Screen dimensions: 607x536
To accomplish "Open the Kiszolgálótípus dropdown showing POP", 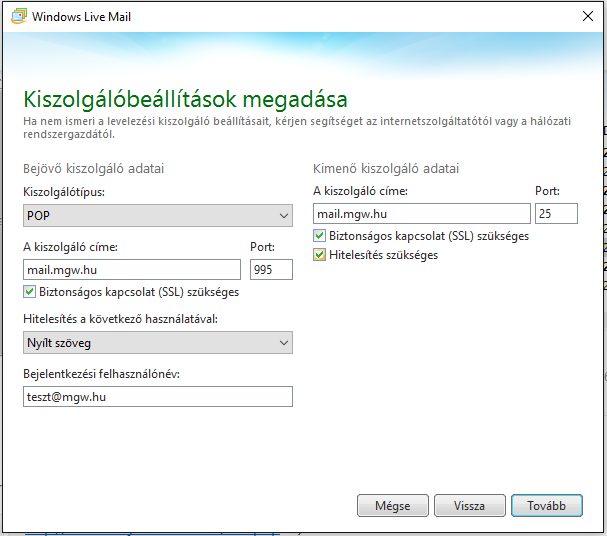I will pyautogui.click(x=157, y=215).
